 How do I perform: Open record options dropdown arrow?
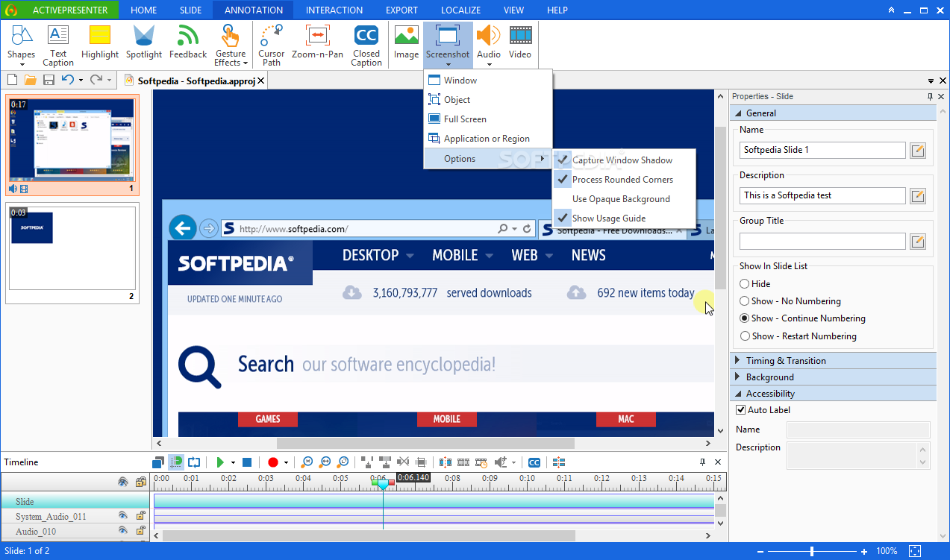[285, 463]
